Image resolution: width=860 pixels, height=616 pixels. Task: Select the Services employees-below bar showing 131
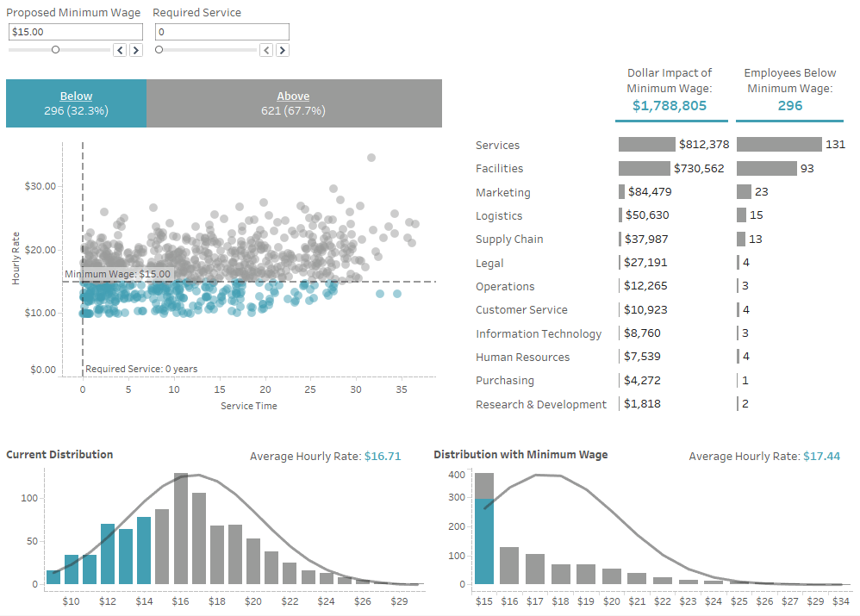779,145
